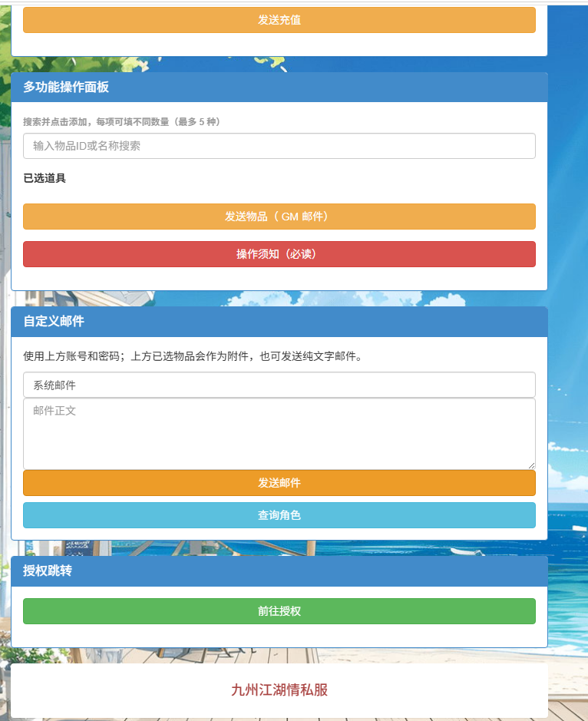Open 操作须知（必读）red button

(279, 254)
